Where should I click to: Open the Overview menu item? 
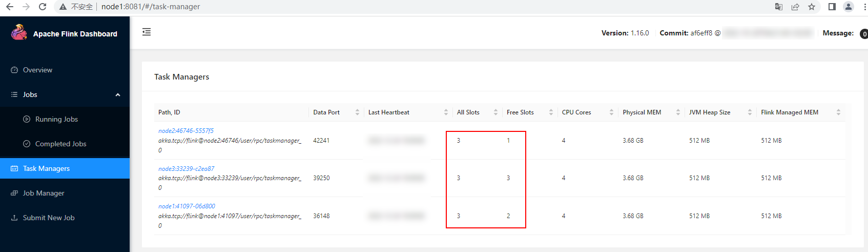[65, 70]
